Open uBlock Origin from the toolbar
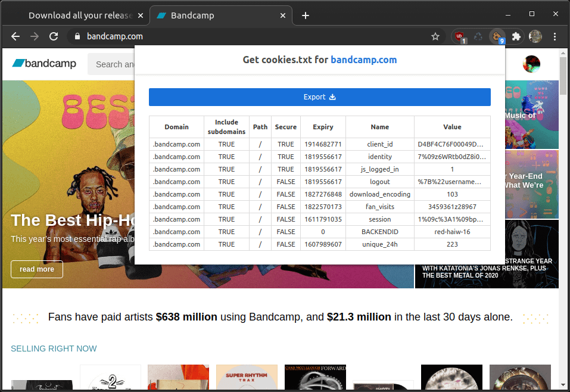570x392 pixels. (459, 36)
